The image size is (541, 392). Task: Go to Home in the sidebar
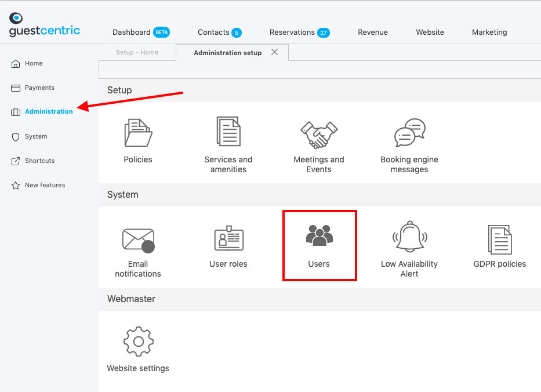34,63
